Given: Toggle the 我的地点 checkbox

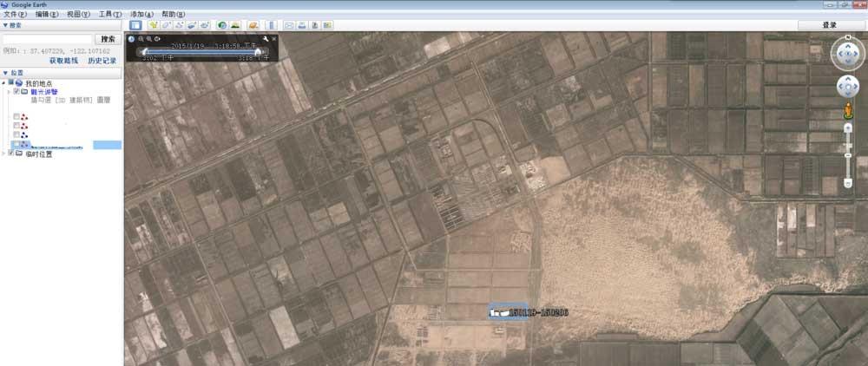Looking at the screenshot, I should pos(10,82).
